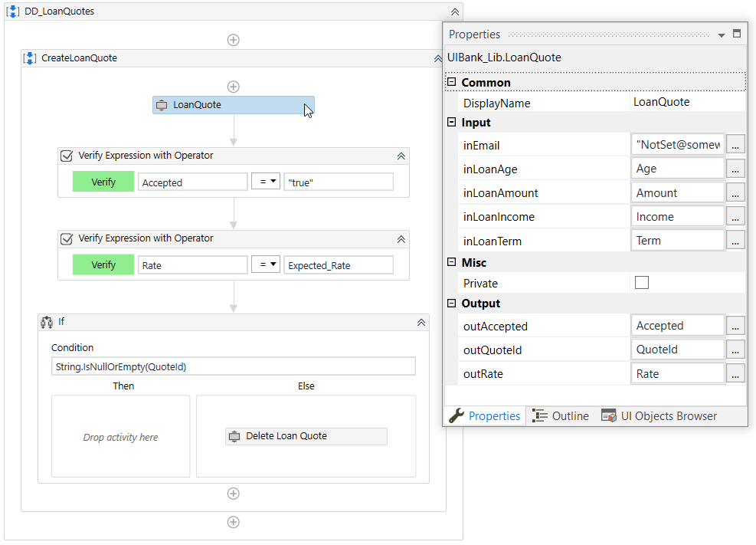Edit the DisplayName LoanQuote value
The width and height of the screenshot is (756, 545).
point(687,102)
